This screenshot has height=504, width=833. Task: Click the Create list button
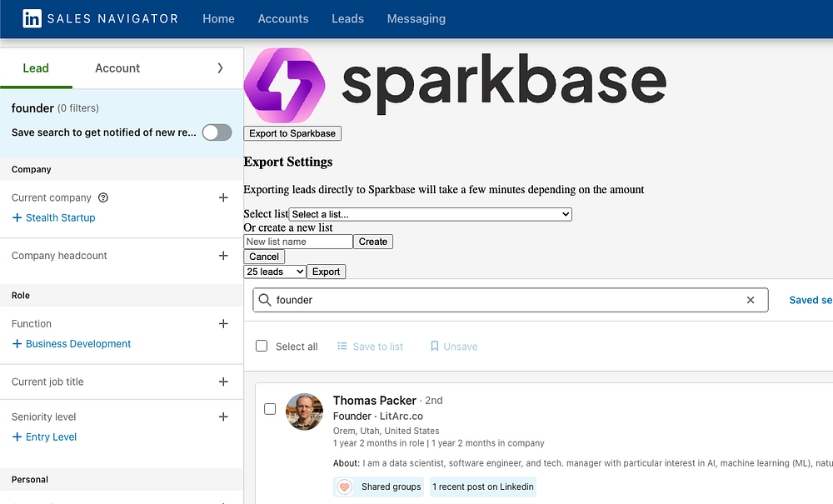click(x=373, y=242)
